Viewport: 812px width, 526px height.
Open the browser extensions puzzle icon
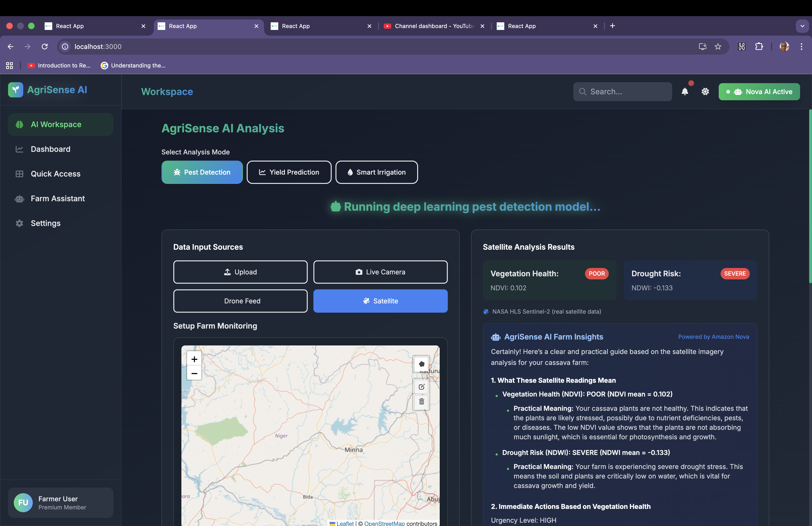[759, 46]
